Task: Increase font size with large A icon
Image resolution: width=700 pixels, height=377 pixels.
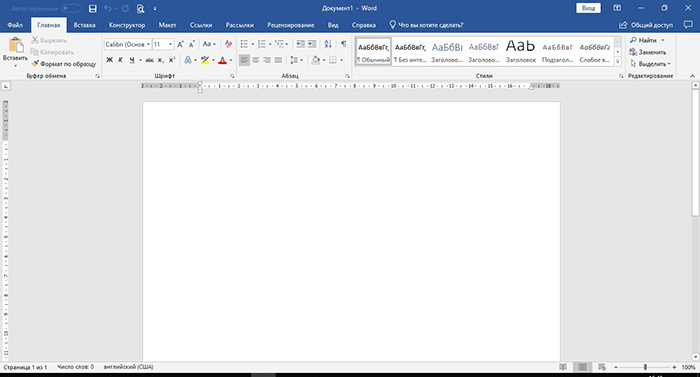Action: click(180, 44)
